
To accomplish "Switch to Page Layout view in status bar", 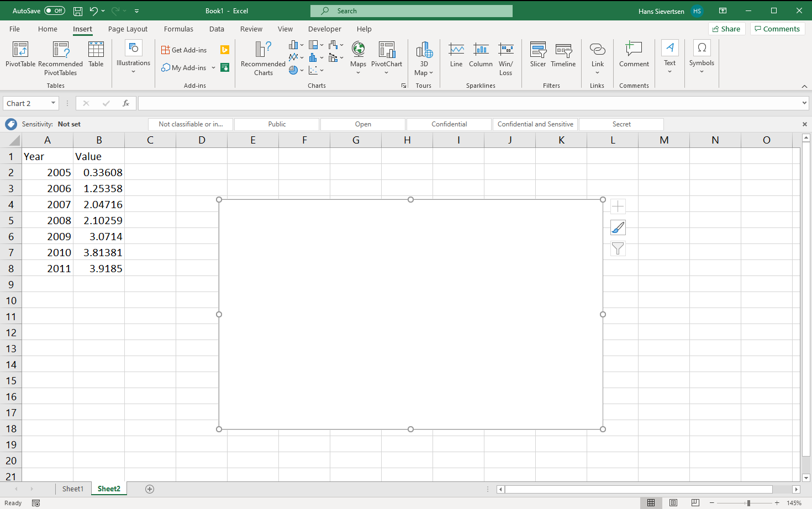I will click(673, 503).
